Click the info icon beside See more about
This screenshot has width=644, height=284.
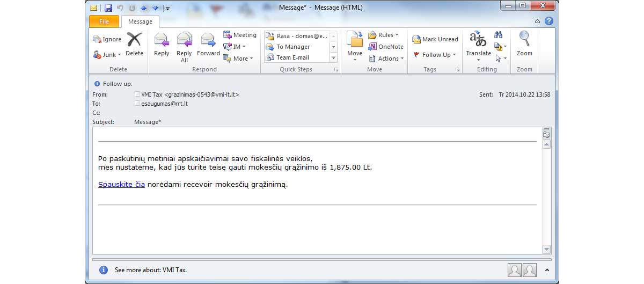[x=104, y=270]
